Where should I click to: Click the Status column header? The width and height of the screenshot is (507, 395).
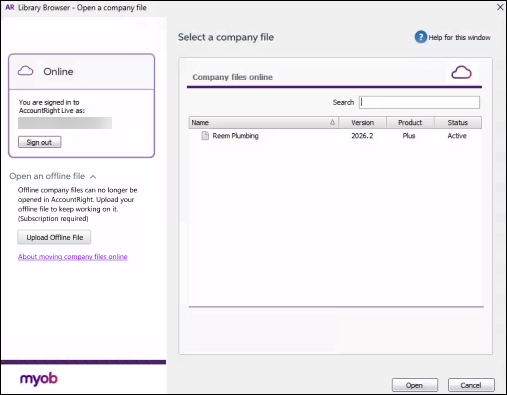pos(458,122)
